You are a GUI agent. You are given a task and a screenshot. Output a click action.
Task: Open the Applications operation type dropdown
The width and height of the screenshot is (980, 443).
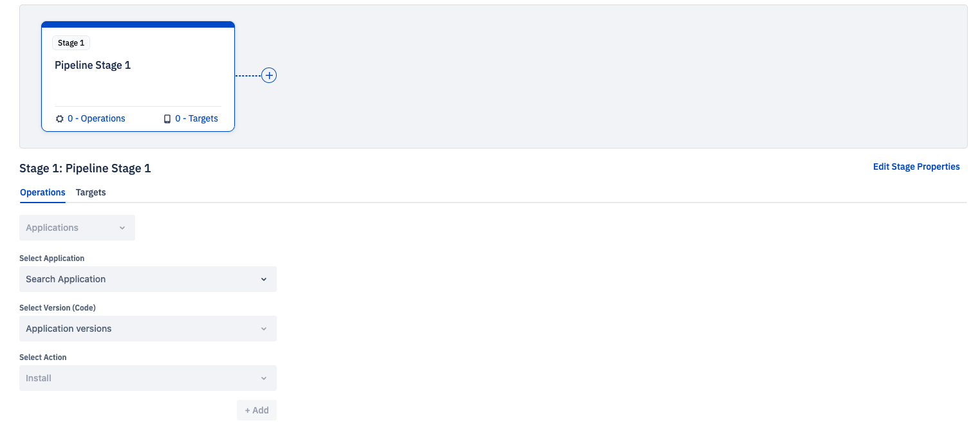pyautogui.click(x=77, y=228)
